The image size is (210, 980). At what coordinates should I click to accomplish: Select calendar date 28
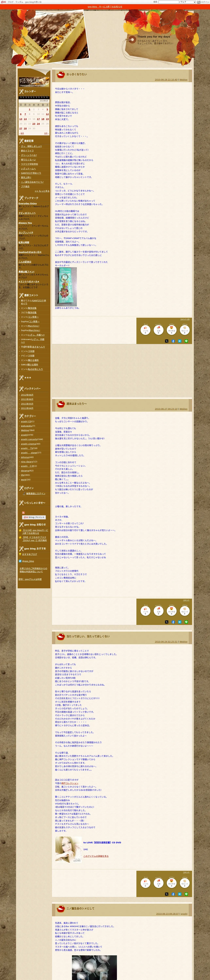[25, 129]
